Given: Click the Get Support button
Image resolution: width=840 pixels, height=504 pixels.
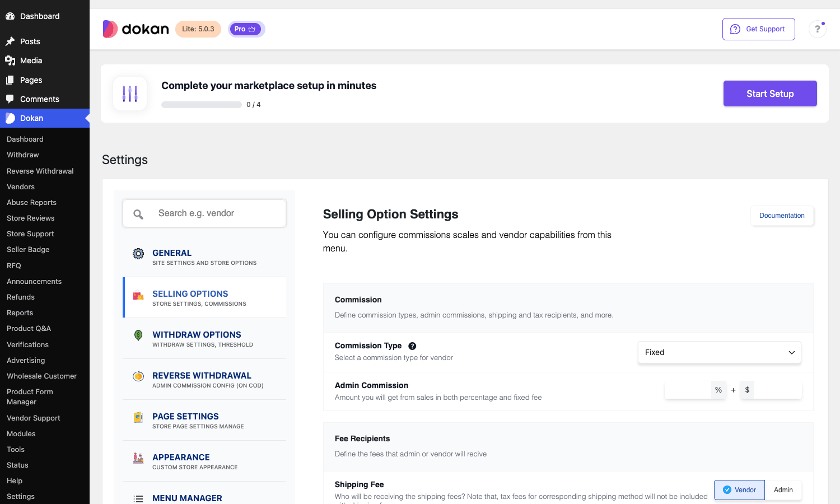Looking at the screenshot, I should pos(759,29).
